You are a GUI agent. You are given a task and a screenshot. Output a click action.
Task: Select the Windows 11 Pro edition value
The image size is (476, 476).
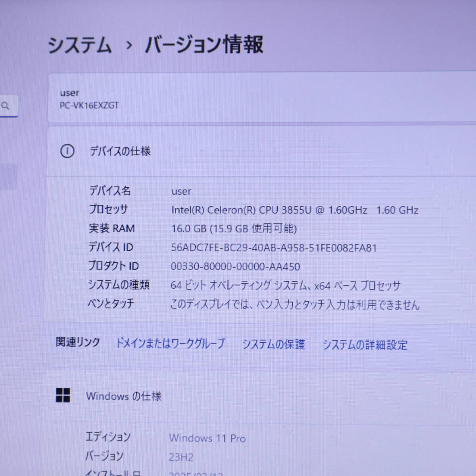(207, 438)
